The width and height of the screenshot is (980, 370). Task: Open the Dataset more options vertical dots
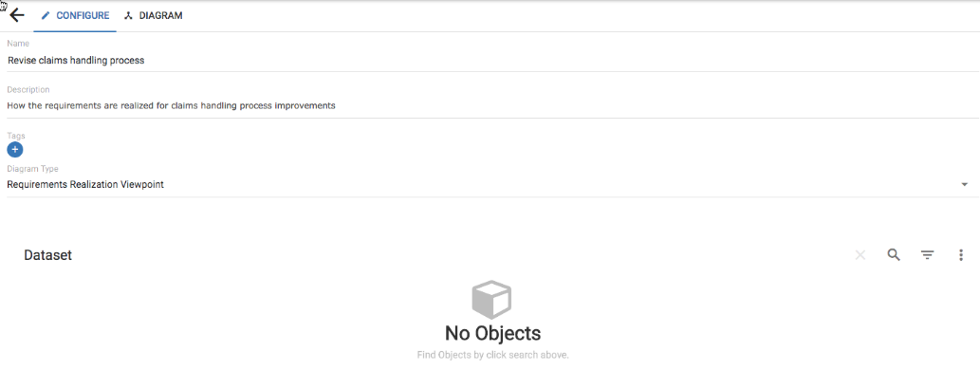[961, 255]
